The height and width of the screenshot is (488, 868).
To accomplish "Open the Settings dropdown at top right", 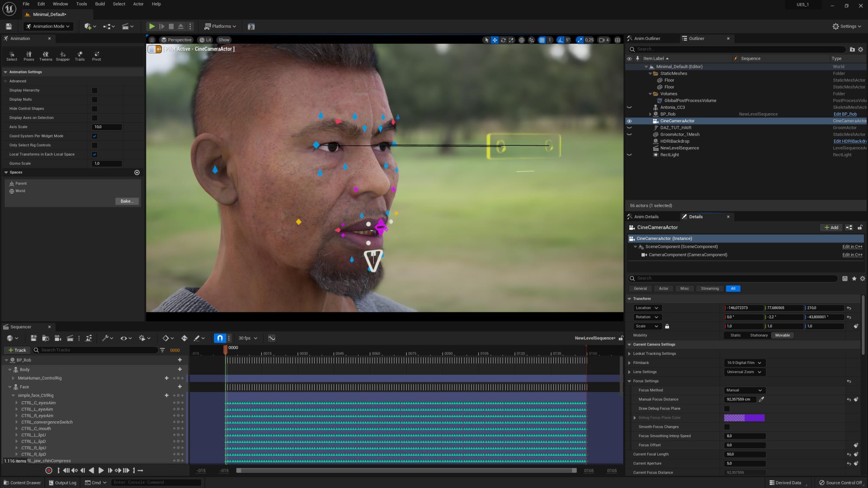I will tap(847, 26).
